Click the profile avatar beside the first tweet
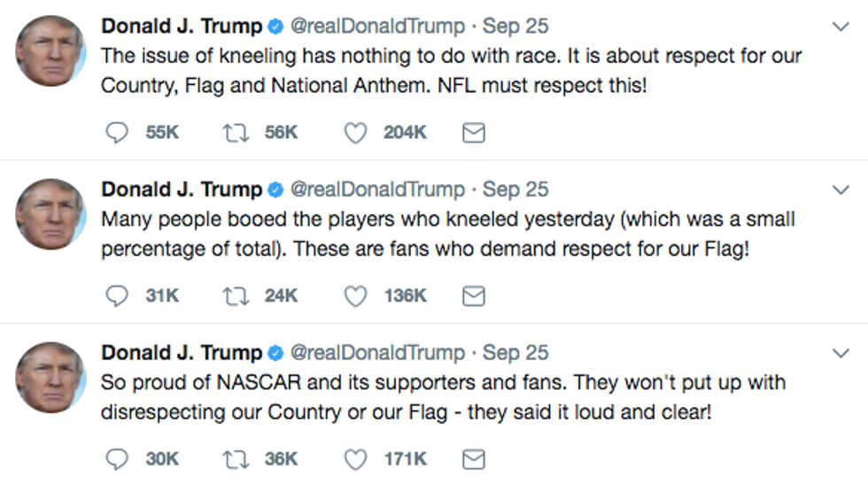 (51, 51)
